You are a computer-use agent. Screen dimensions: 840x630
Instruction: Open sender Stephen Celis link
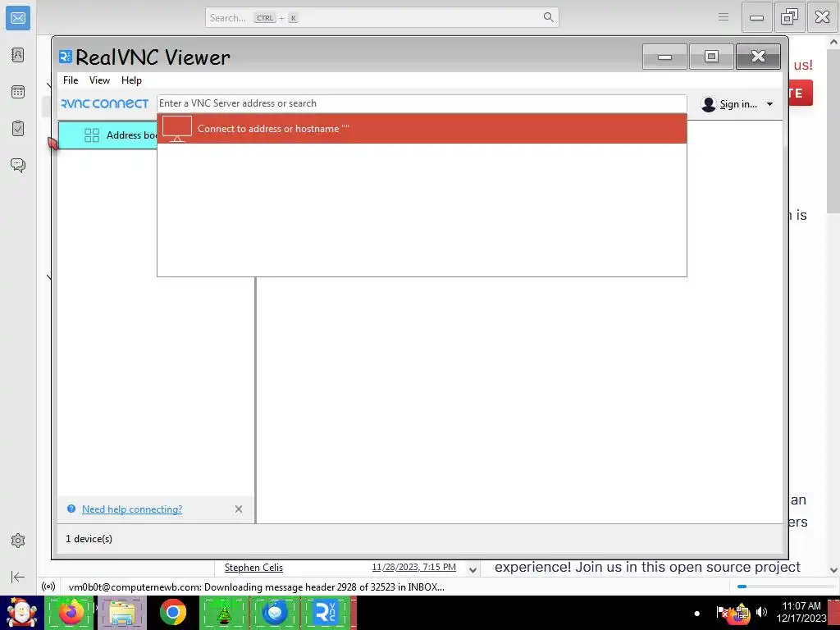tap(253, 568)
